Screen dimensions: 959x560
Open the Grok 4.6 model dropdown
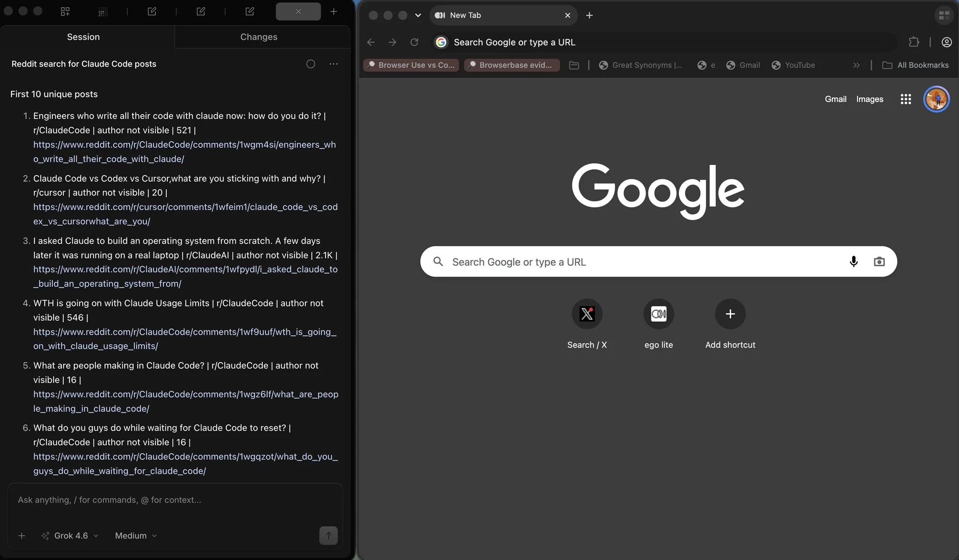70,536
